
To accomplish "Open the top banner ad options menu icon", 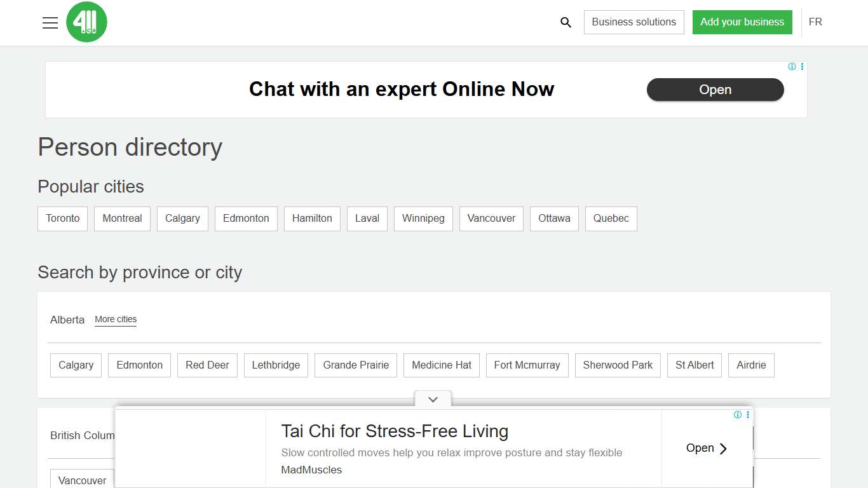I will point(802,67).
